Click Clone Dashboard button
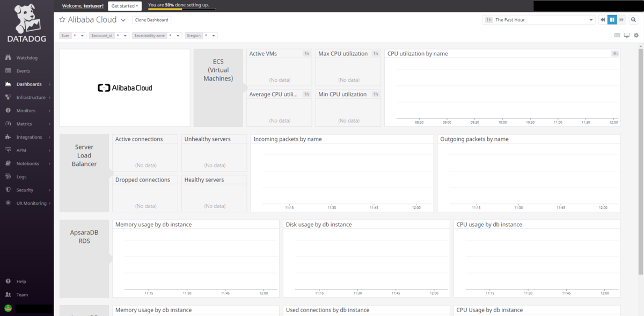The height and width of the screenshot is (316, 644). tap(152, 20)
